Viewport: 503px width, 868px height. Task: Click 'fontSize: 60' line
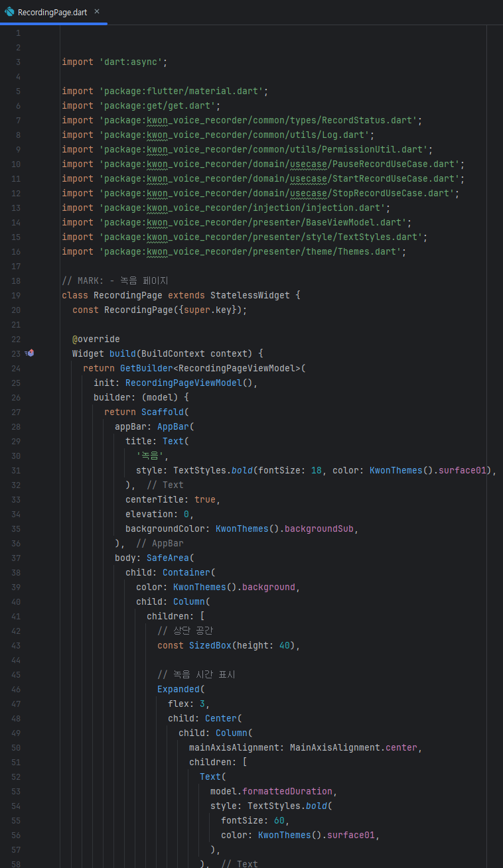(x=255, y=820)
